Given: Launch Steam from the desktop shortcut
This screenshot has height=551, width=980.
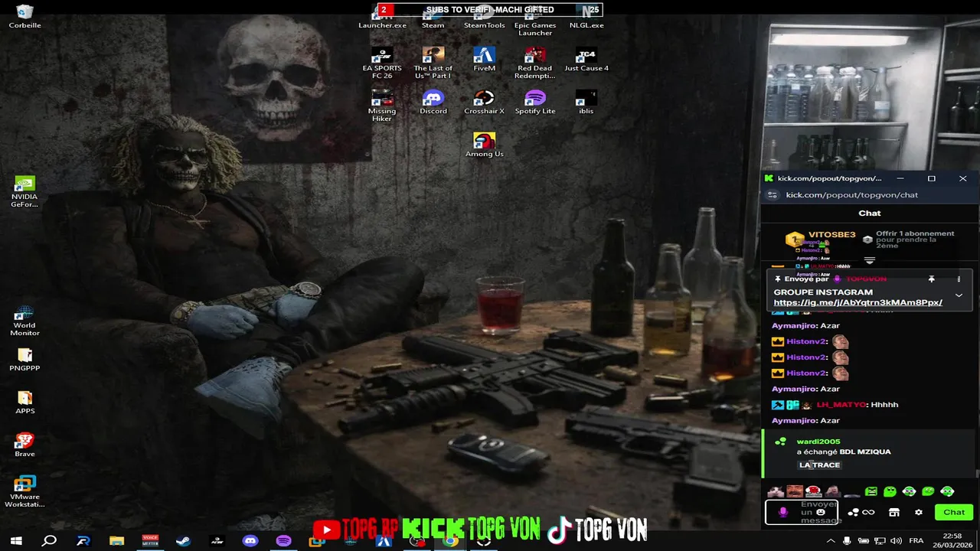Looking at the screenshot, I should [x=433, y=19].
